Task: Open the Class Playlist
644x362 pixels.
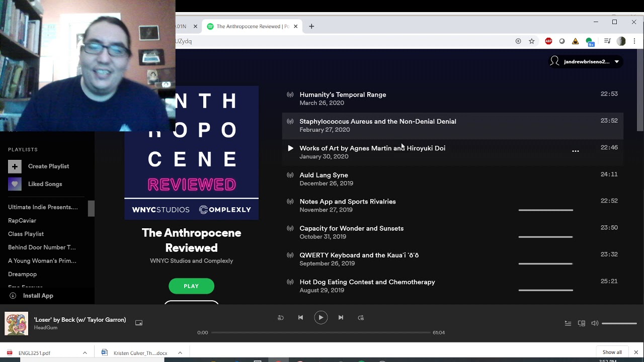Action: pos(26,234)
